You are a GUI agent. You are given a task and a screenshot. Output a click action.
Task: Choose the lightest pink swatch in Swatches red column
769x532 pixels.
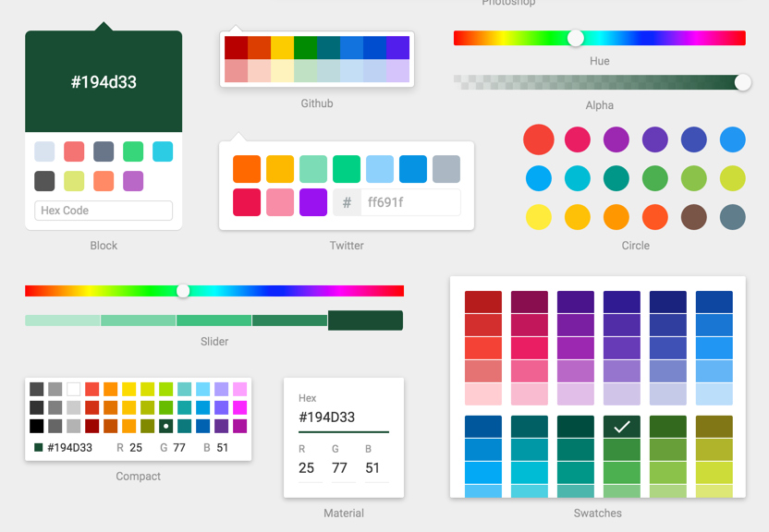pos(483,394)
